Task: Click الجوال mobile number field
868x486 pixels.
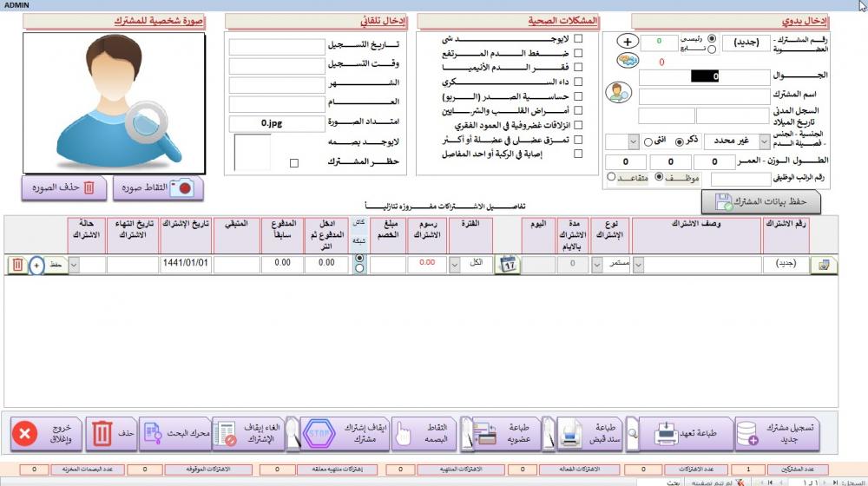Action: pos(704,76)
